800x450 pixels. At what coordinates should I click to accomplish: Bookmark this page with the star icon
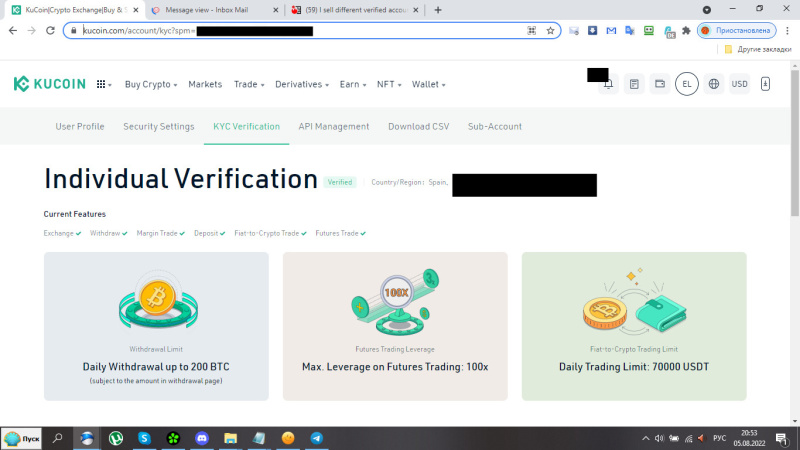[x=550, y=31]
